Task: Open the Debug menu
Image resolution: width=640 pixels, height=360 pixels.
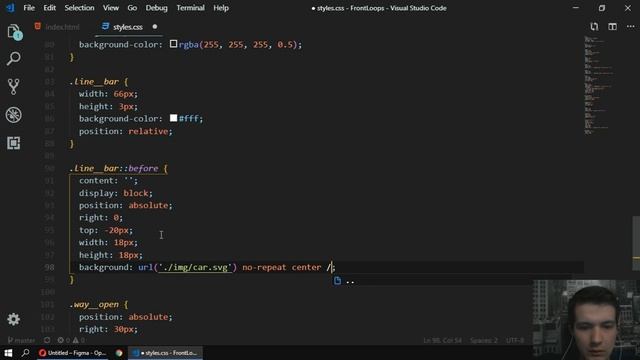Action: click(x=156, y=8)
